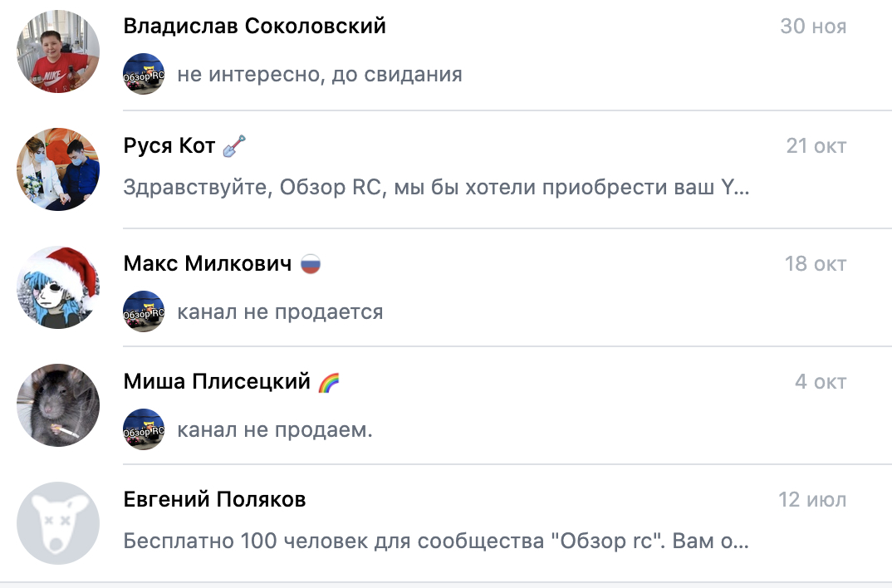Select Макс Милкович chat name
Screen dimensions: 892x588
tap(208, 264)
